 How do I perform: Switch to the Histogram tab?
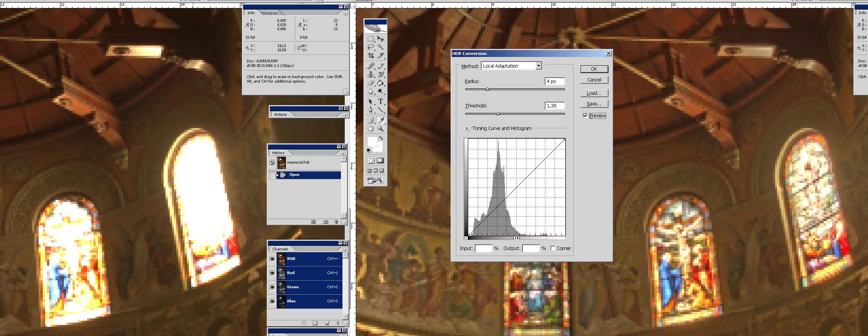269,13
